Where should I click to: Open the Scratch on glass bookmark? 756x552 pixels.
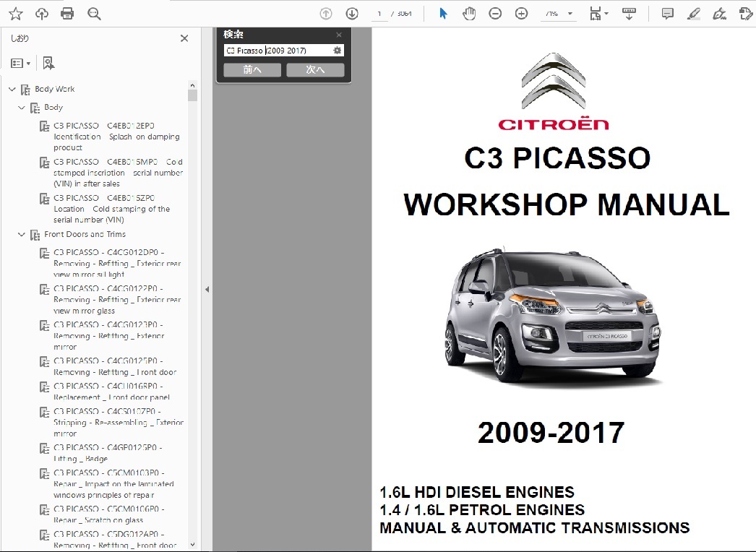109,514
